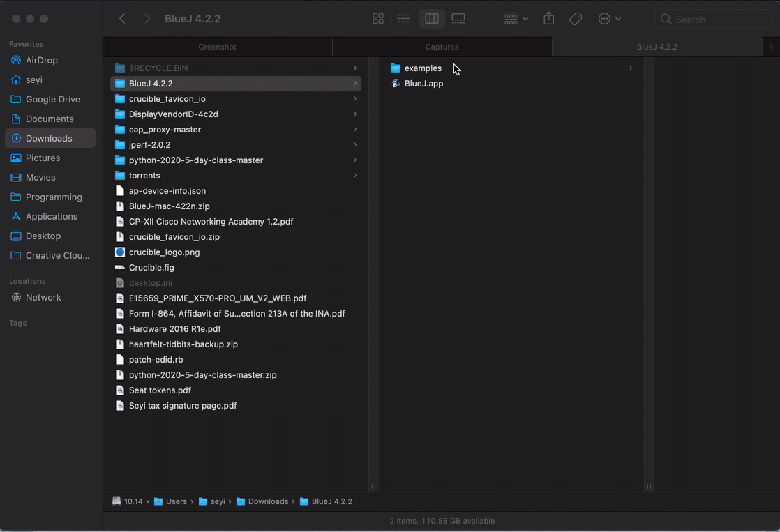780x532 pixels.
Task: Click the Share toolbar icon
Action: 549,19
